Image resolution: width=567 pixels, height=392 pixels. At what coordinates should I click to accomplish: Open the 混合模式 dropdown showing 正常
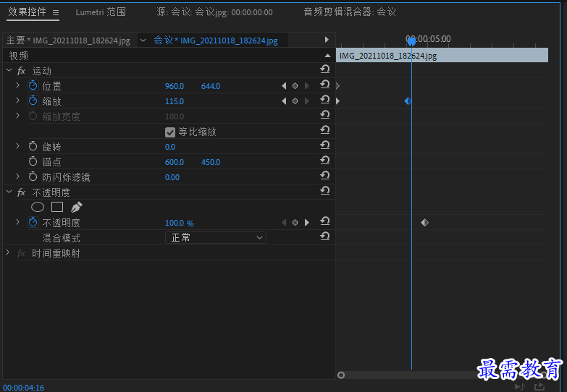tap(216, 238)
